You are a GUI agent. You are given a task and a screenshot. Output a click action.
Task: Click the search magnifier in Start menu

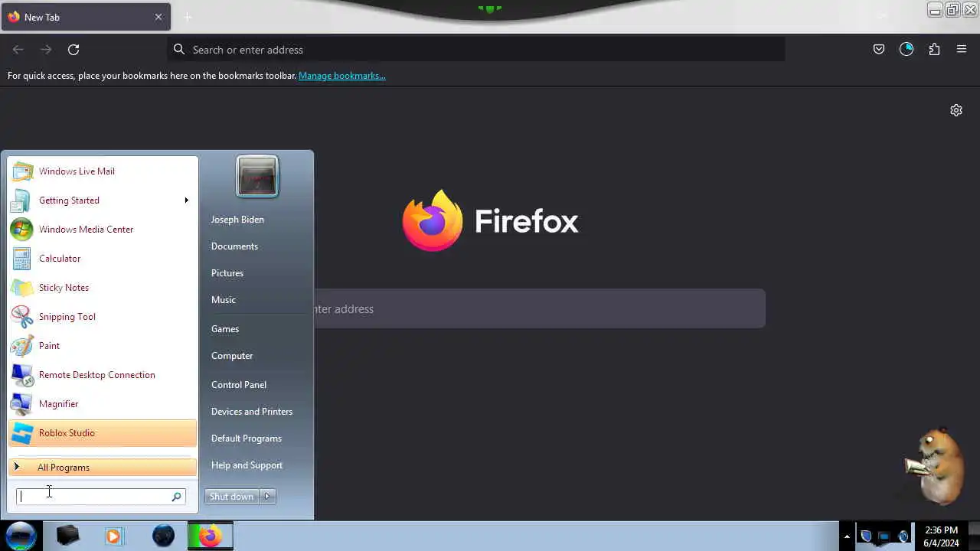click(176, 497)
